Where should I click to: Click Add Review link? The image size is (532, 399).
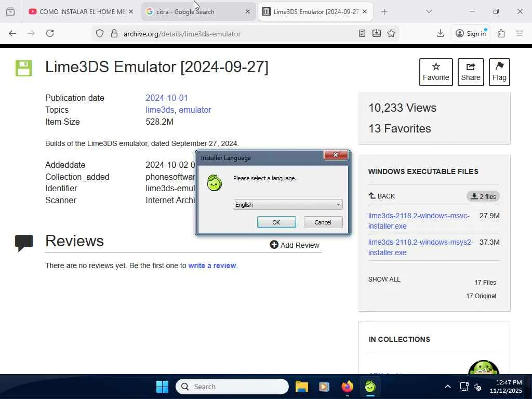coord(295,245)
